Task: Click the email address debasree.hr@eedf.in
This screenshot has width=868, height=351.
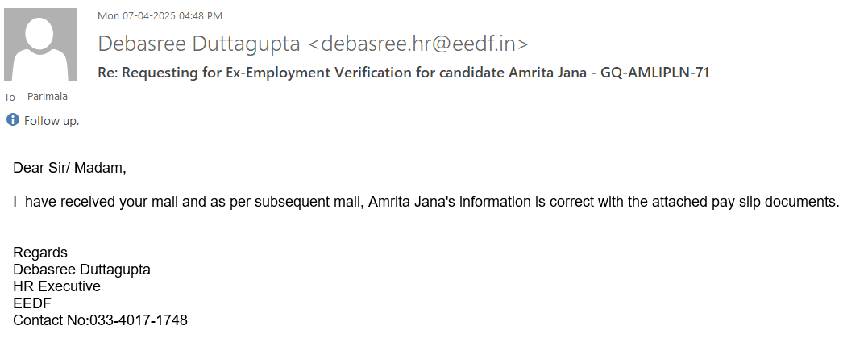Action: [x=424, y=44]
